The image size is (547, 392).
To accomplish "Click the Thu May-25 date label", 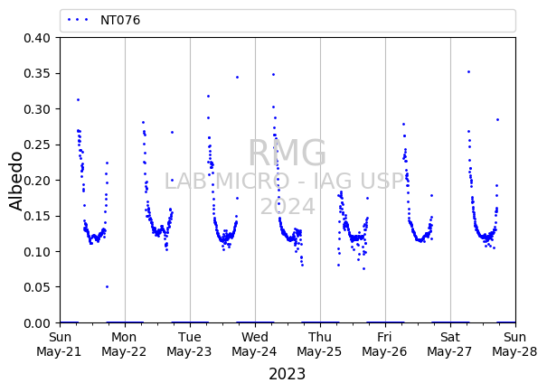I will coord(319,344).
